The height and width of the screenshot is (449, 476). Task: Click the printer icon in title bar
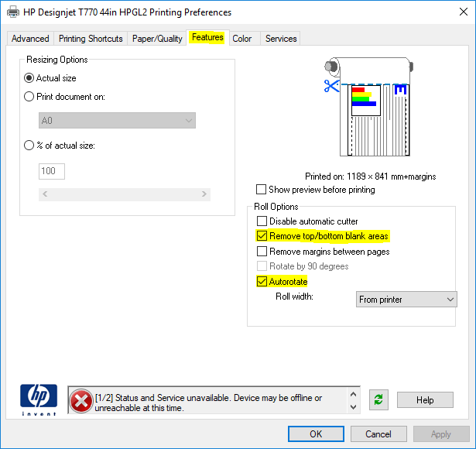tap(13, 12)
